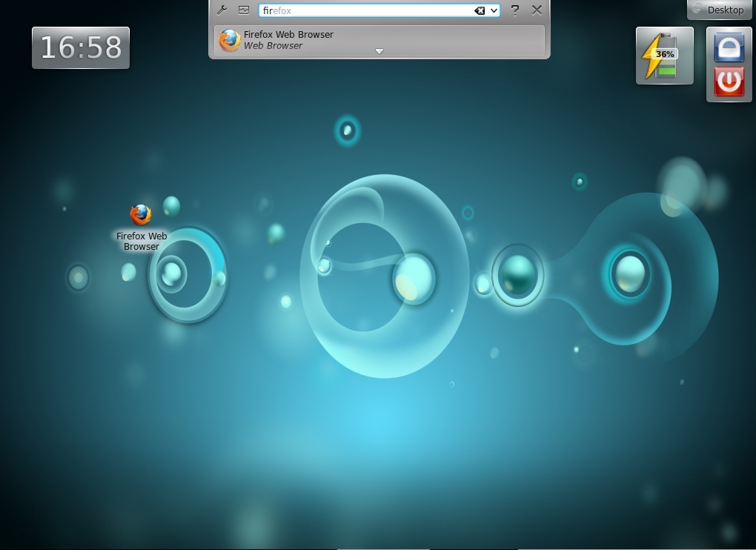Close the KRunner dialog
The image size is (756, 550).
[x=537, y=10]
